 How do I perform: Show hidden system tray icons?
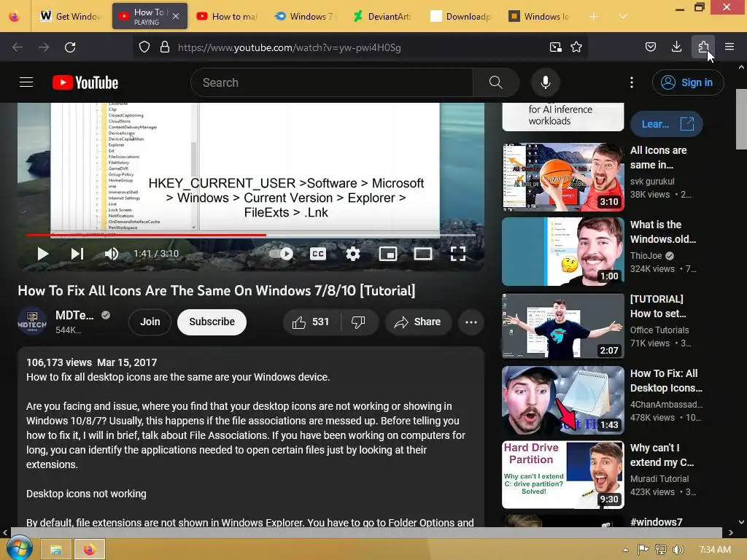(625, 550)
